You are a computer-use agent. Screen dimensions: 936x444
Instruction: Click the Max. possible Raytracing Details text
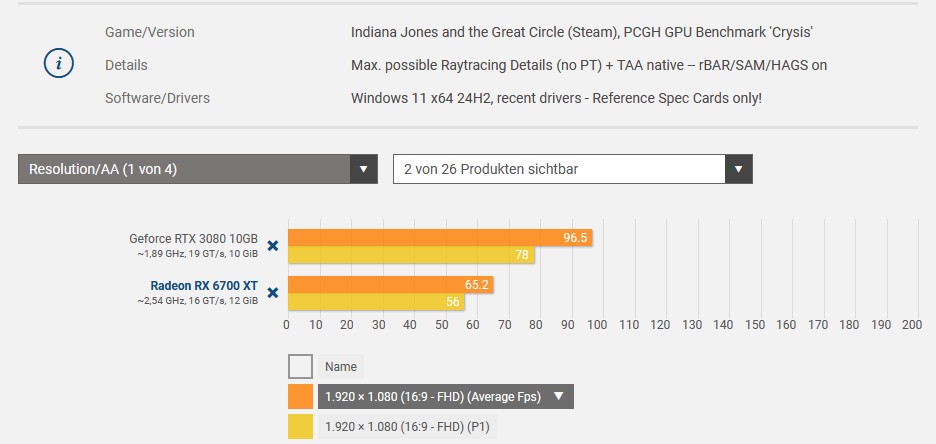589,65
